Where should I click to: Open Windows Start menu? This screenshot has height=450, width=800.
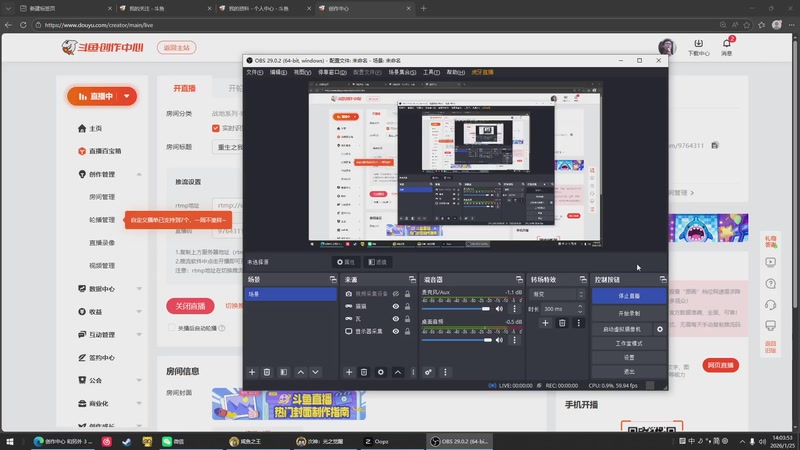point(10,441)
